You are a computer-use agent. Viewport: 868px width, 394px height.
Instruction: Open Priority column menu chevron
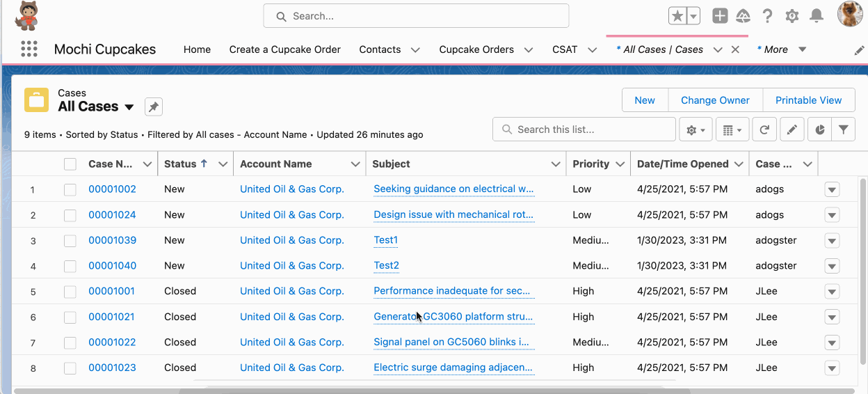point(620,164)
